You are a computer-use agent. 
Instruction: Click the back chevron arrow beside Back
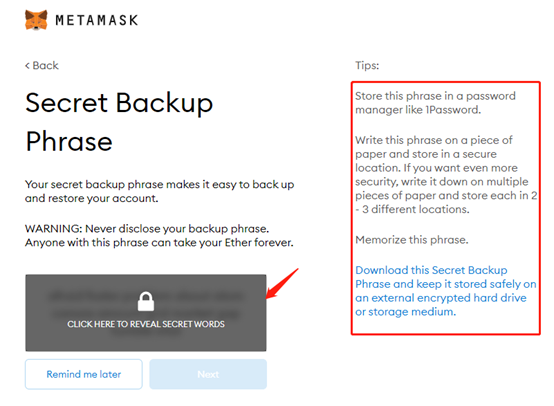(x=27, y=66)
